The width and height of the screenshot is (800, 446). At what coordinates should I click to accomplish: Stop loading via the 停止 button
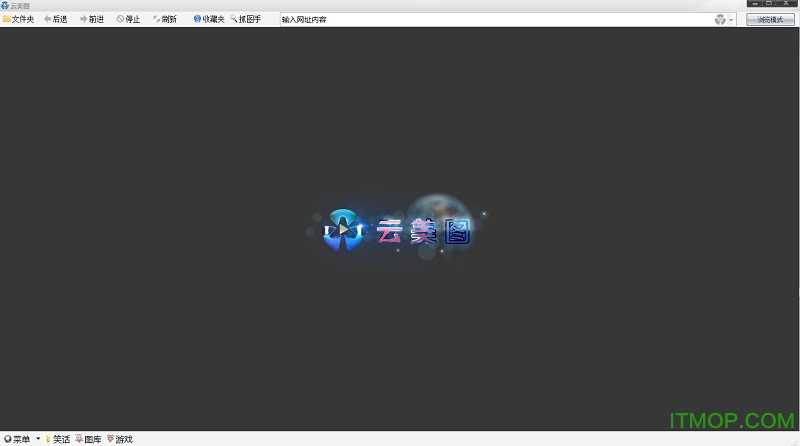pyautogui.click(x=128, y=19)
